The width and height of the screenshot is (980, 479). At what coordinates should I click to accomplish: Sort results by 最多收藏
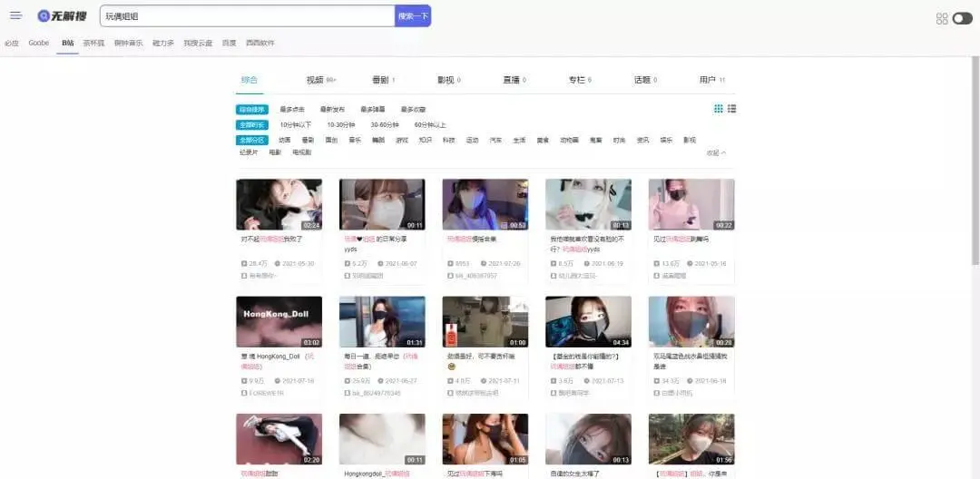coord(413,109)
